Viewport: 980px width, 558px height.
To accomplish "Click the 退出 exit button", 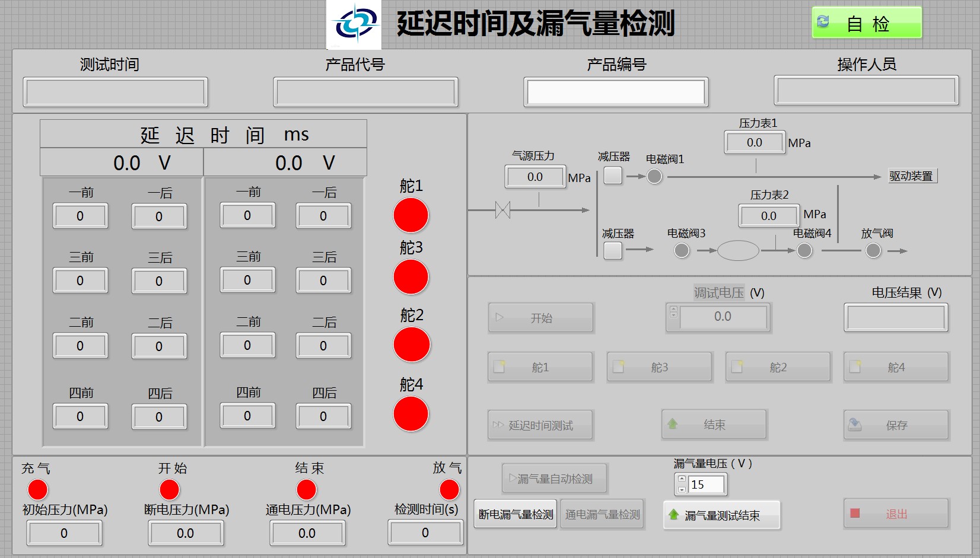I will 896,514.
